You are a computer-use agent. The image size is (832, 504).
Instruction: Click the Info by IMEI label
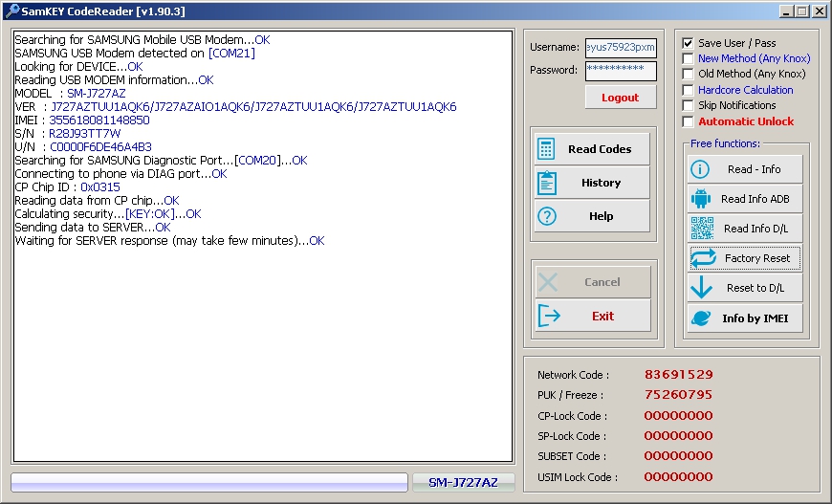(x=755, y=318)
